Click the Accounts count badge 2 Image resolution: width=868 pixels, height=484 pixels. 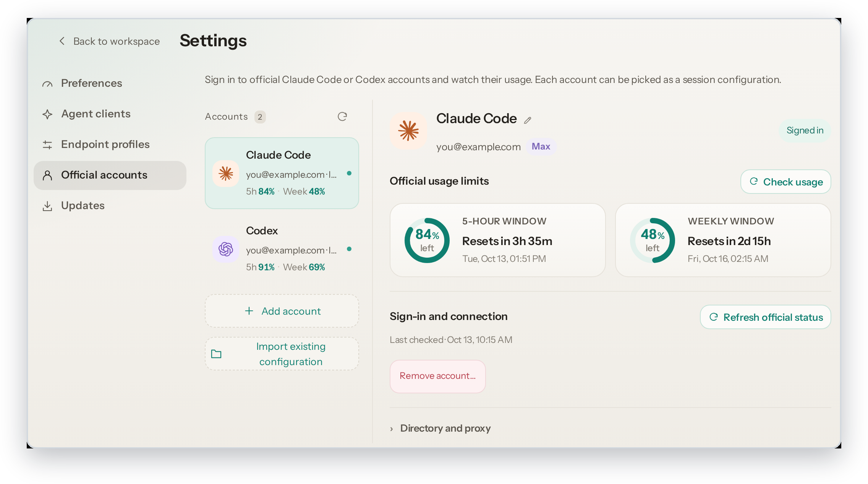(260, 117)
